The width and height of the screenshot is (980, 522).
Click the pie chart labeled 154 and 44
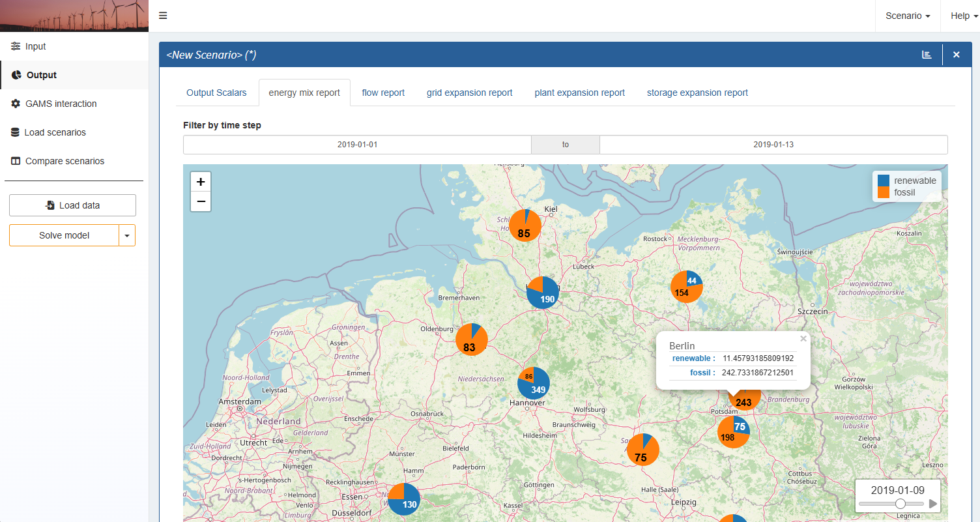click(687, 287)
